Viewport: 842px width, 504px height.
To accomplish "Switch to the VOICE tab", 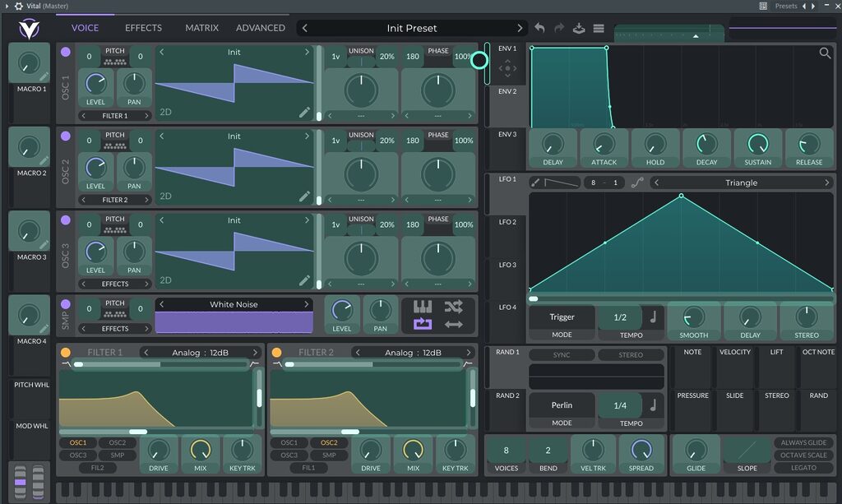I will 85,28.
